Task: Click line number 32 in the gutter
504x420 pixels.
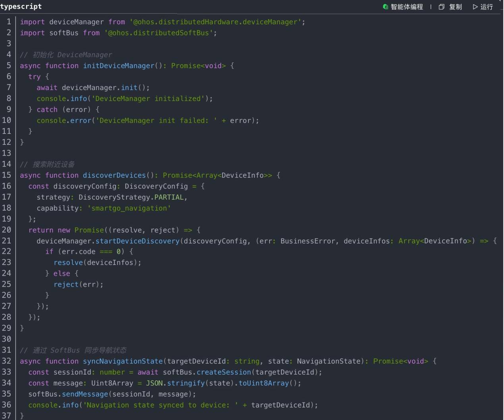Action: point(6,361)
